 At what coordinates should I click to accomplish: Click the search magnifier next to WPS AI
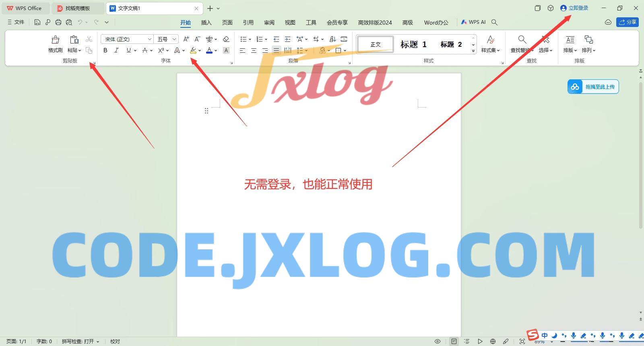pos(495,23)
